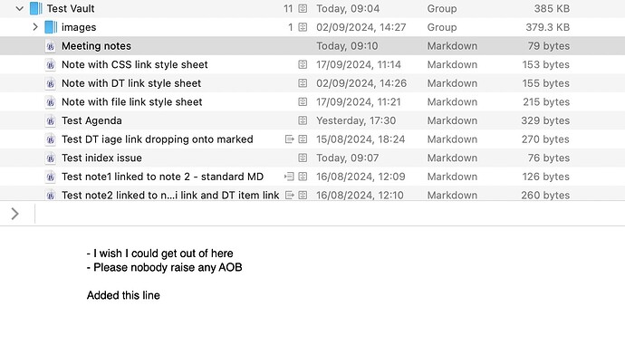
Task: Click the link icon on the Test note2 row
Action: click(290, 196)
